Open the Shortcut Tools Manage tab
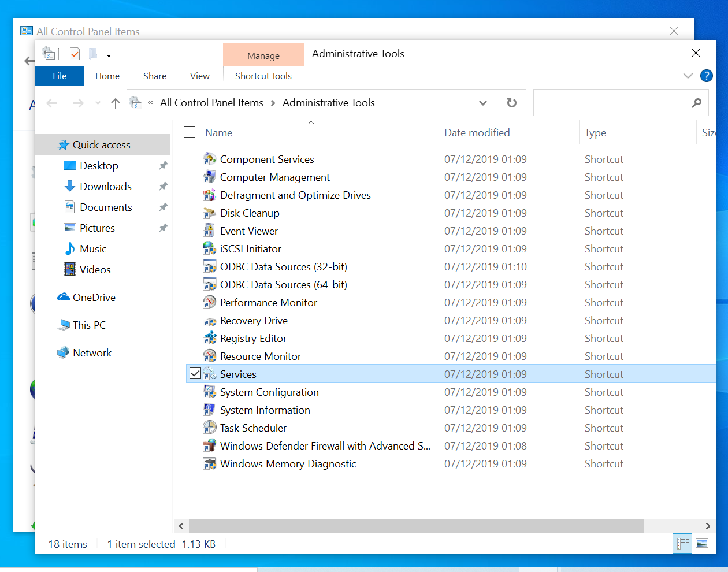The image size is (728, 572). tap(263, 55)
